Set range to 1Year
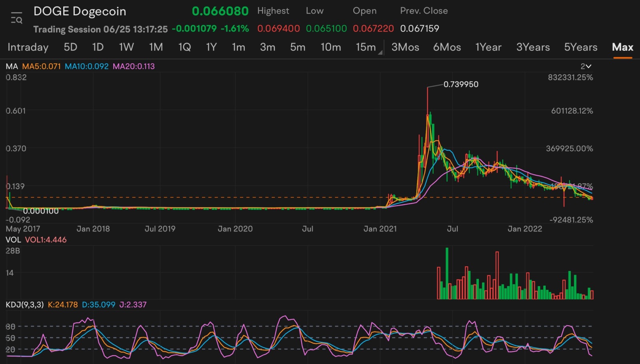This screenshot has height=364, width=640. (488, 47)
